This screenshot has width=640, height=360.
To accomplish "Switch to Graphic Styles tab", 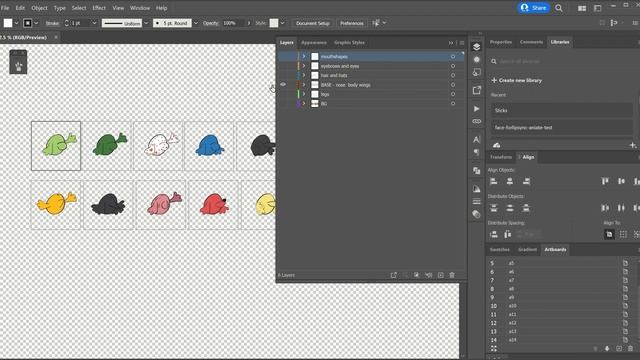I will (349, 42).
